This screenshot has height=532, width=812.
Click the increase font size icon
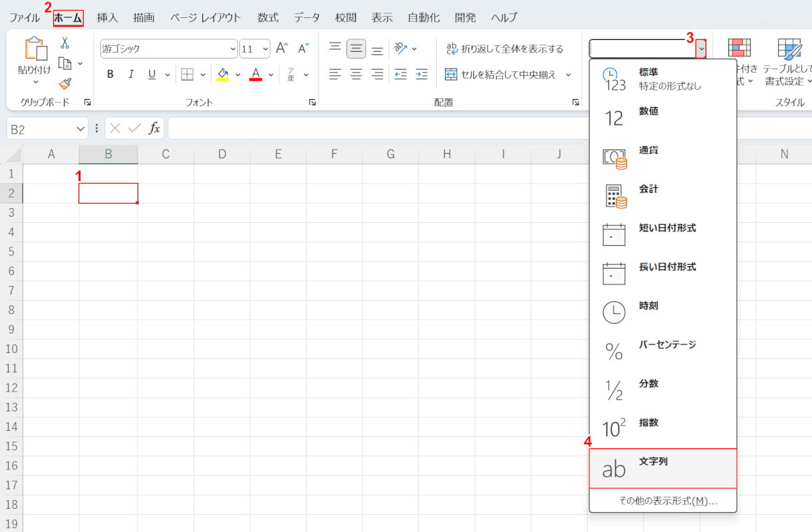pos(282,49)
